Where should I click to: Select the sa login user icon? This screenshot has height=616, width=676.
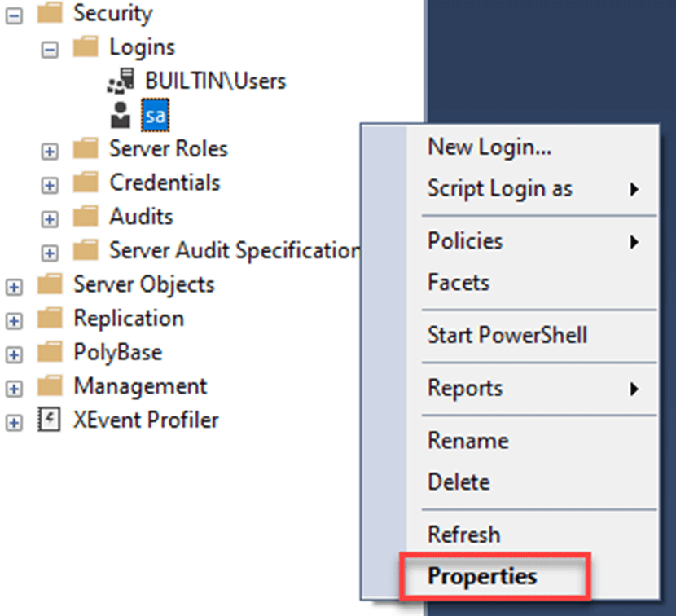pos(121,115)
